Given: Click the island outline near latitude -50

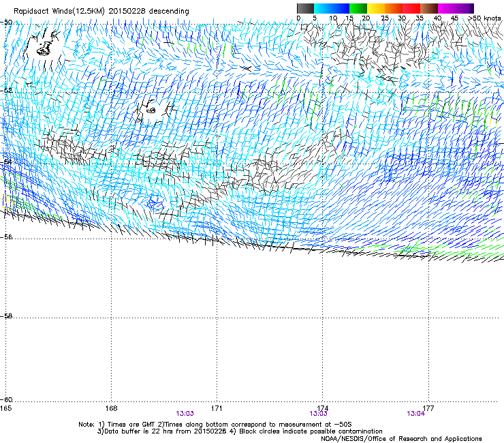Looking at the screenshot, I should 44,48.
